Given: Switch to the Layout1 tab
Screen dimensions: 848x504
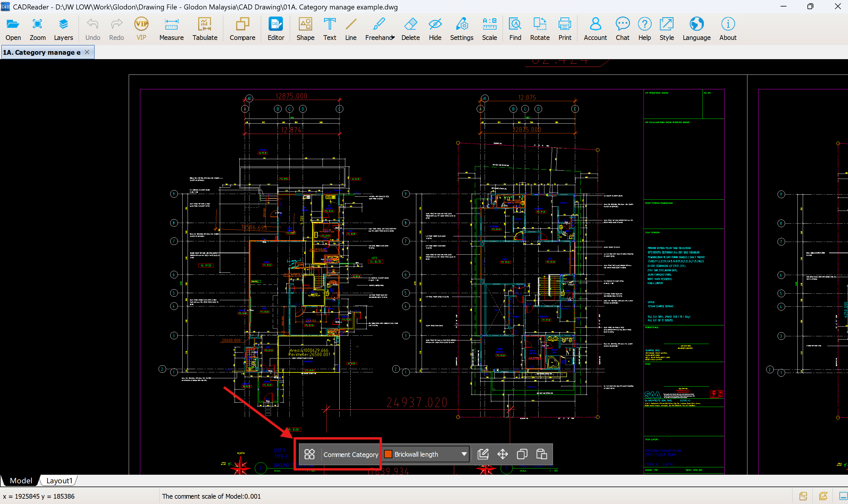Looking at the screenshot, I should 59,481.
